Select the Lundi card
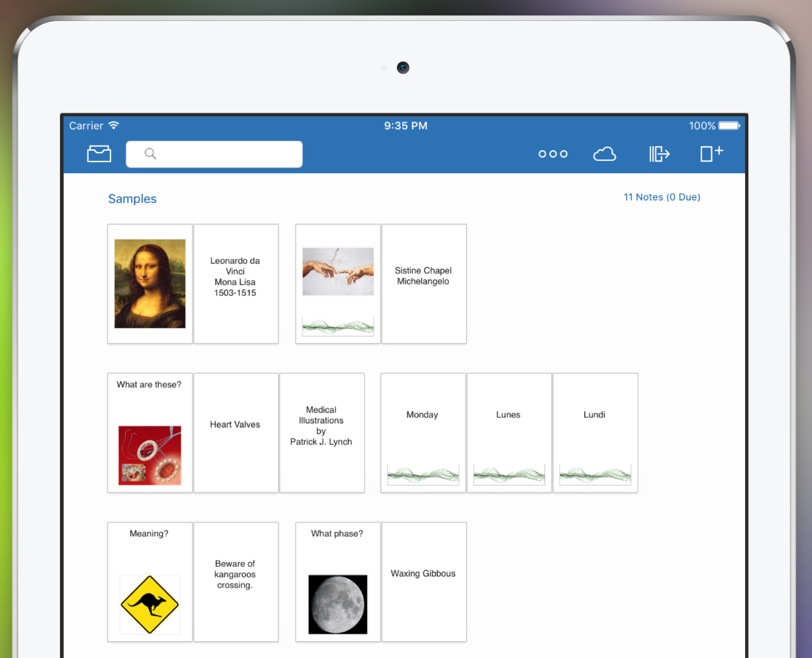The width and height of the screenshot is (812, 658). (x=595, y=433)
